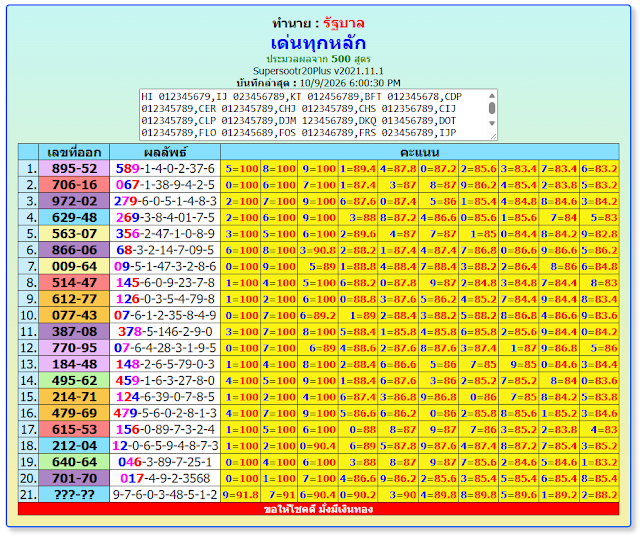
Task: Click score cell '2=88.2' in row 21
Action: pos(599,495)
